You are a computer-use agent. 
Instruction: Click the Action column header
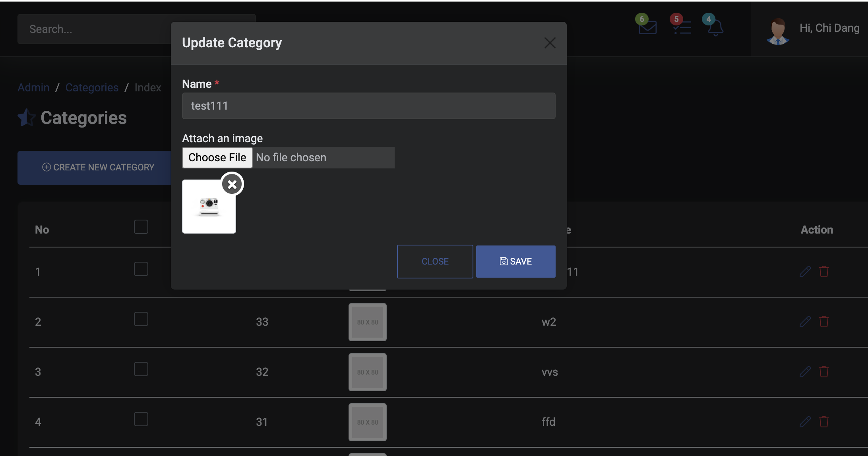[x=817, y=230]
